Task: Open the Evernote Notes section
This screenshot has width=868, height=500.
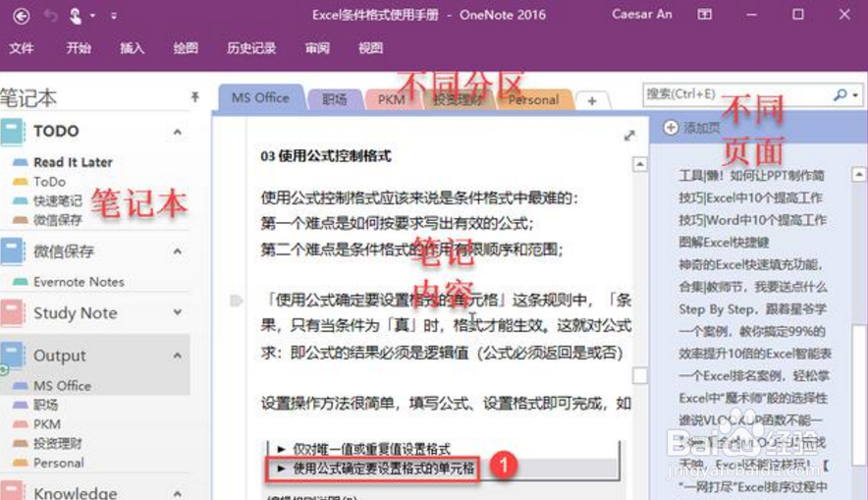Action: click(79, 282)
